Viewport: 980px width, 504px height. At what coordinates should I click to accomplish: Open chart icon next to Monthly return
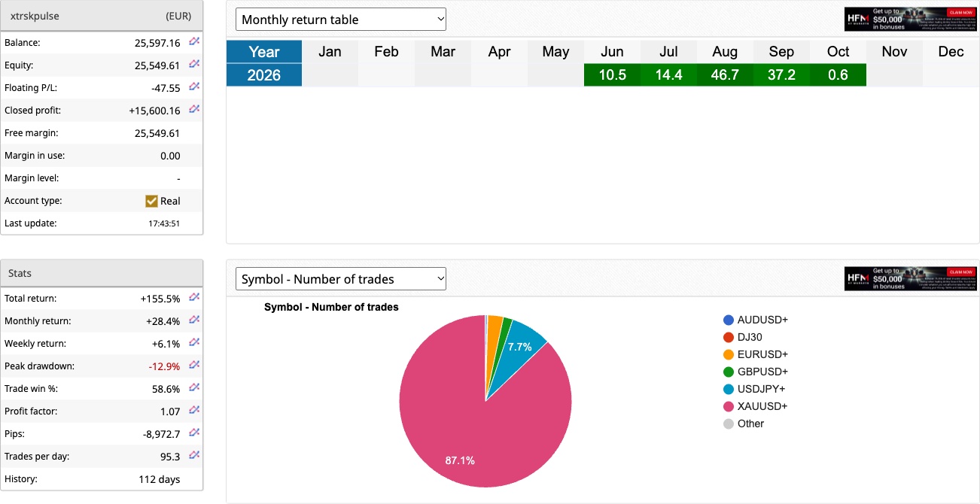coord(194,320)
